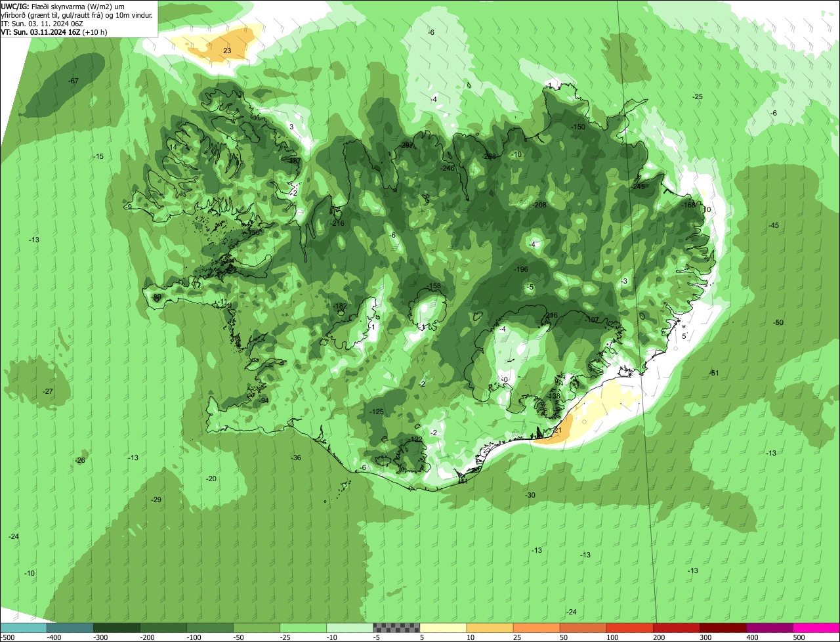Select the '200' tick label on the legend
Image resolution: width=840 pixels, height=642 pixels.
tap(660, 637)
